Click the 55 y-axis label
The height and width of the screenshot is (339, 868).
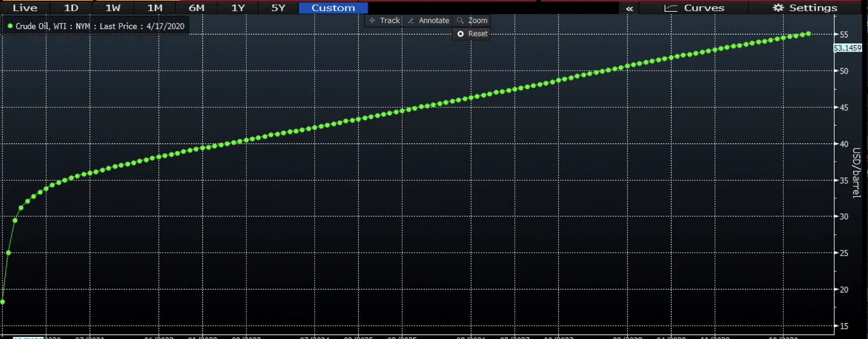844,35
